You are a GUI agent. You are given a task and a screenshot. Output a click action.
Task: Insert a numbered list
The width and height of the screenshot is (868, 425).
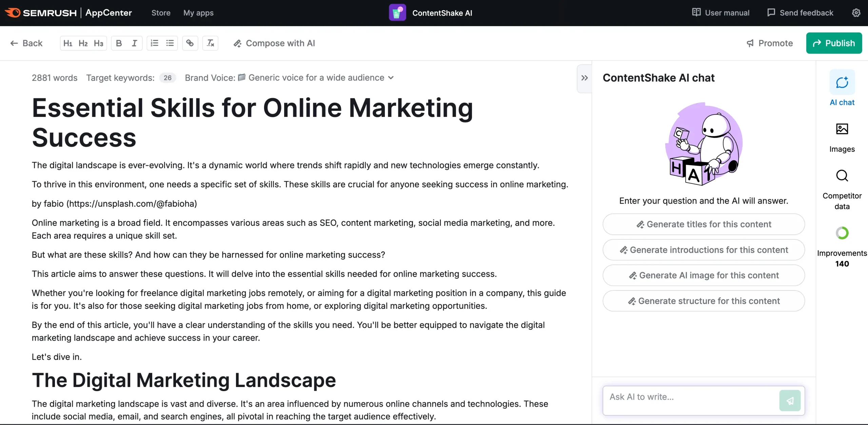pyautogui.click(x=155, y=43)
